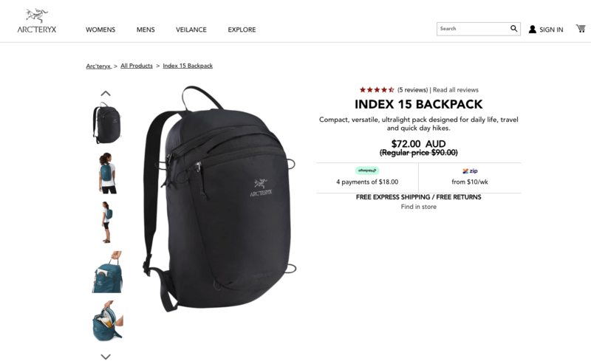Viewport: 591px width, 364px height.
Task: Open the WOMENS menu
Action: (100, 30)
